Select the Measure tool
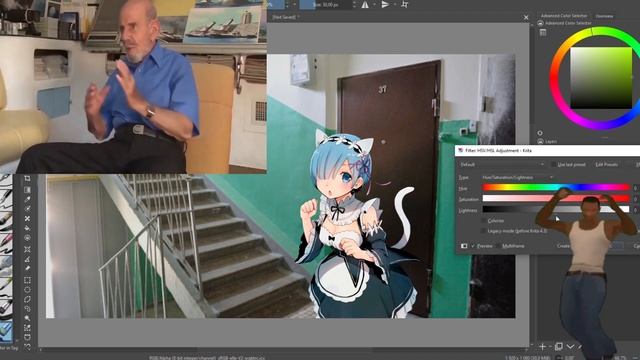640x360 pixels. pyautogui.click(x=27, y=259)
